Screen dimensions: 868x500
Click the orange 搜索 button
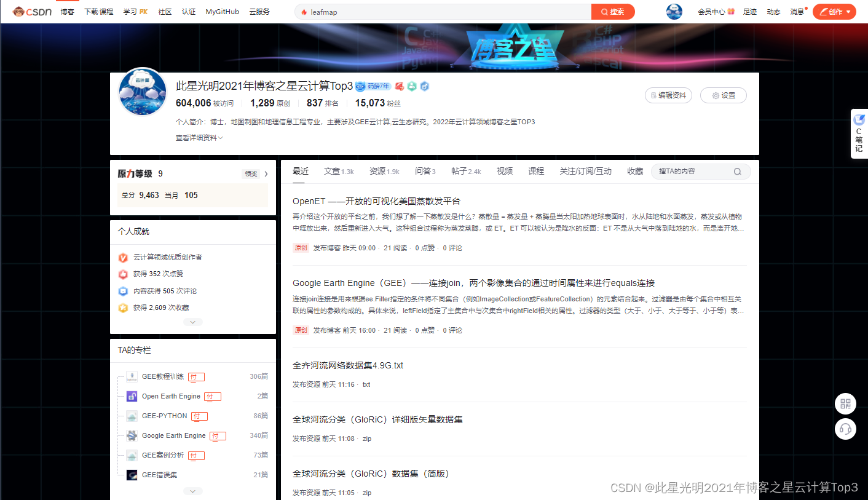[x=613, y=12]
